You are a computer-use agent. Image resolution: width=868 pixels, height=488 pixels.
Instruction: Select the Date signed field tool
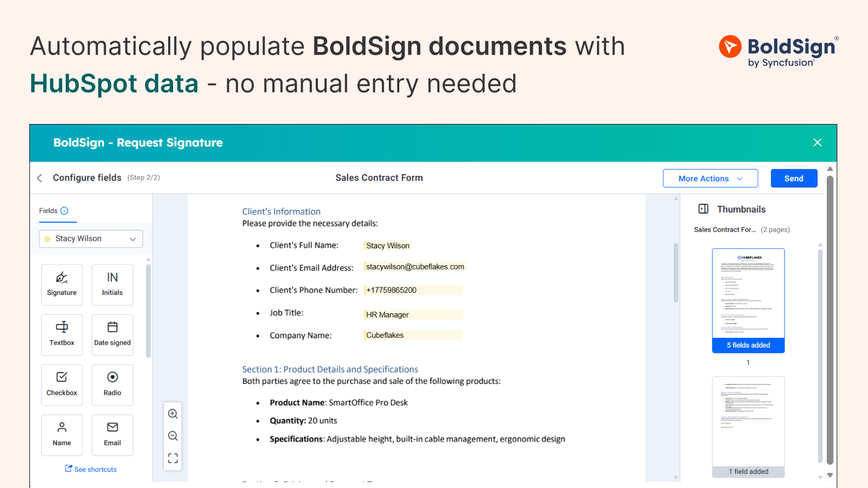pos(112,334)
